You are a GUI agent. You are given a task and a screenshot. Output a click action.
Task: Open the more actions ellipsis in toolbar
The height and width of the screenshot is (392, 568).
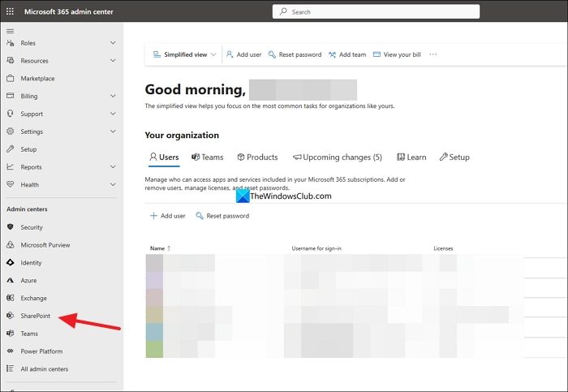click(432, 54)
